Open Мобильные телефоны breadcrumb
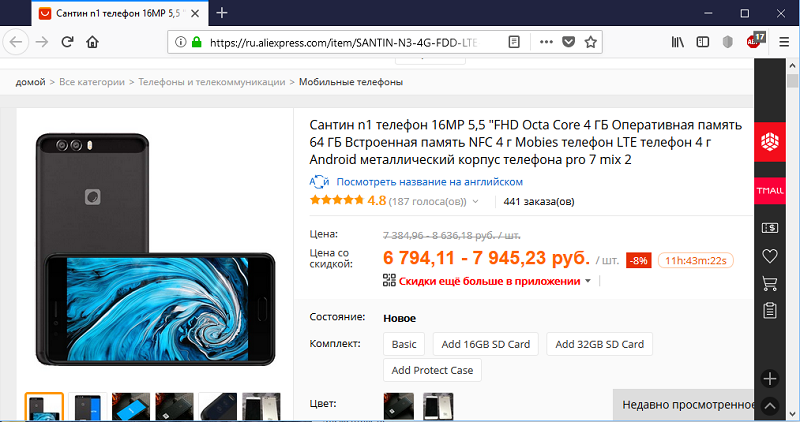This screenshot has width=800, height=422. click(x=351, y=82)
